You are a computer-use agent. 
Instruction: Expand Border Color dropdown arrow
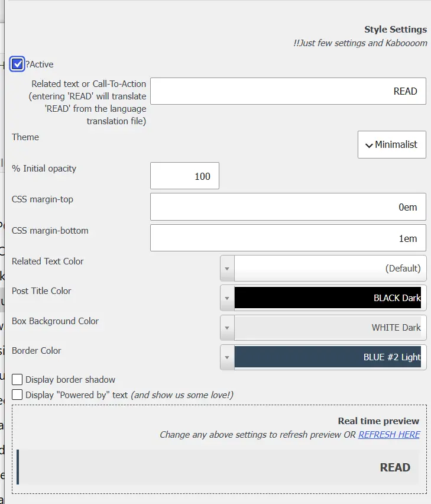227,357
